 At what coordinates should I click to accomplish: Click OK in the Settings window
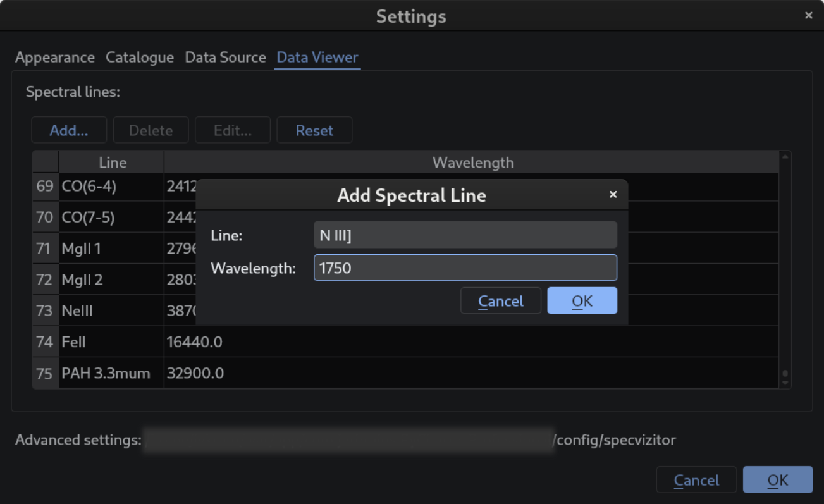click(778, 480)
